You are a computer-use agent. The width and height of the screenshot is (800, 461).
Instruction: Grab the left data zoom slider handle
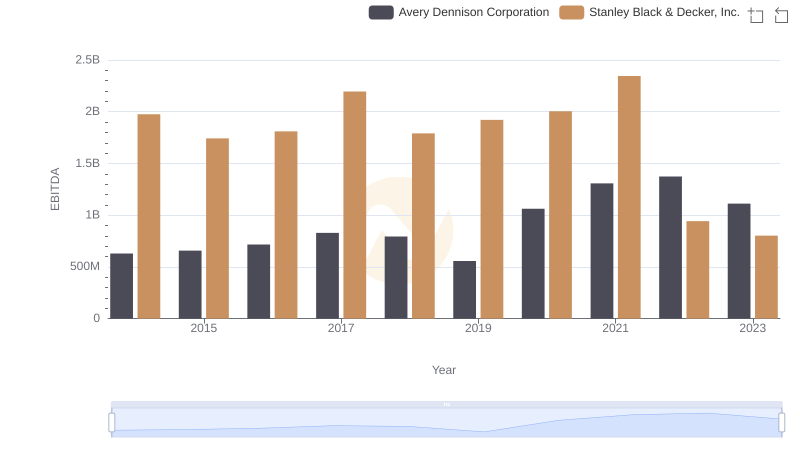(x=112, y=422)
